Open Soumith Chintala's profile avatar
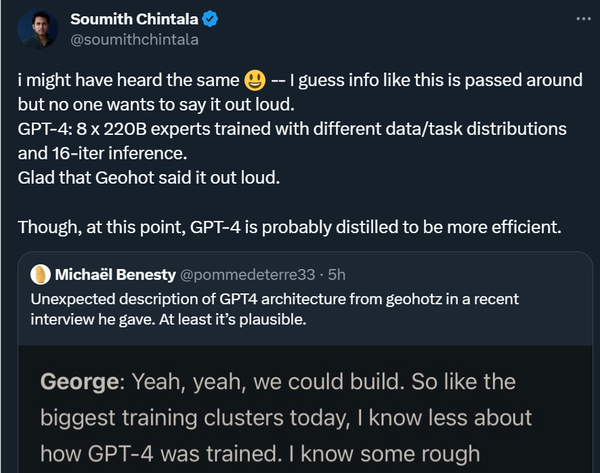 (38, 29)
